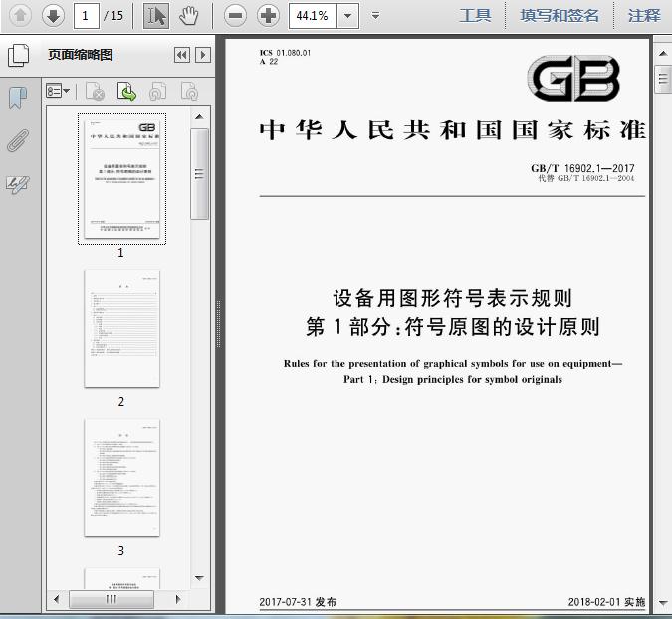Open the 工具 tools panel

(x=475, y=16)
